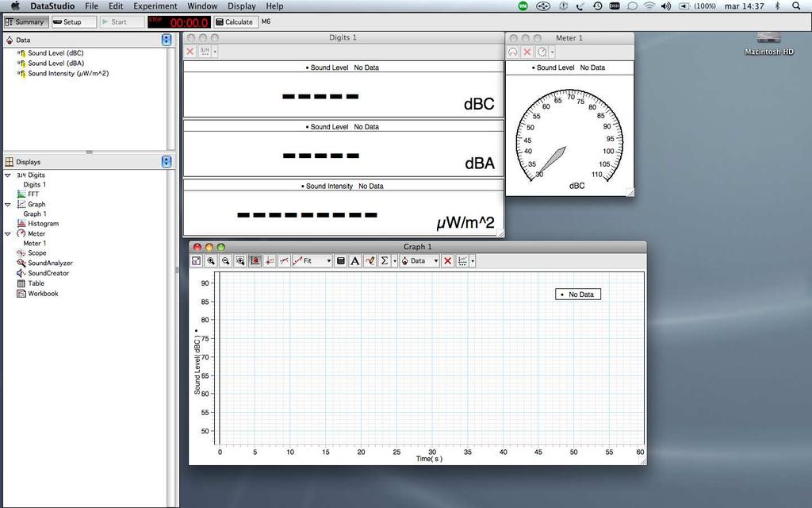Open the Edit menu
The image size is (812, 508).
tap(116, 6)
